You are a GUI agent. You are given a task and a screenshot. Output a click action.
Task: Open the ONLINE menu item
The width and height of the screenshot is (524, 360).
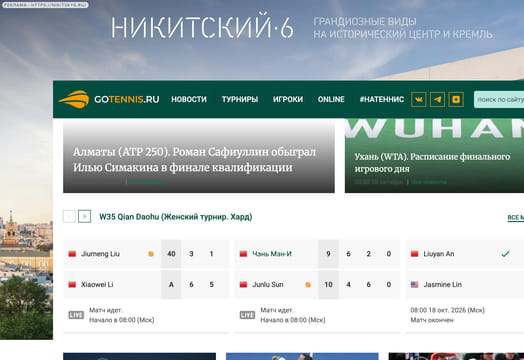(331, 99)
